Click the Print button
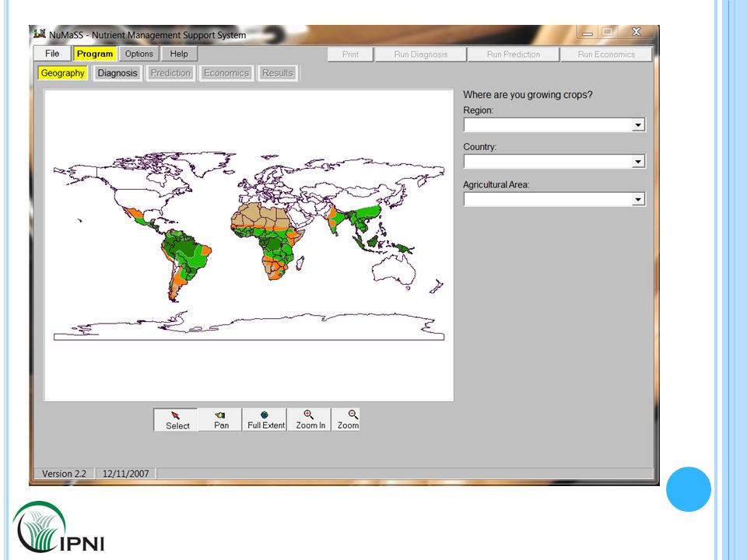 350,54
